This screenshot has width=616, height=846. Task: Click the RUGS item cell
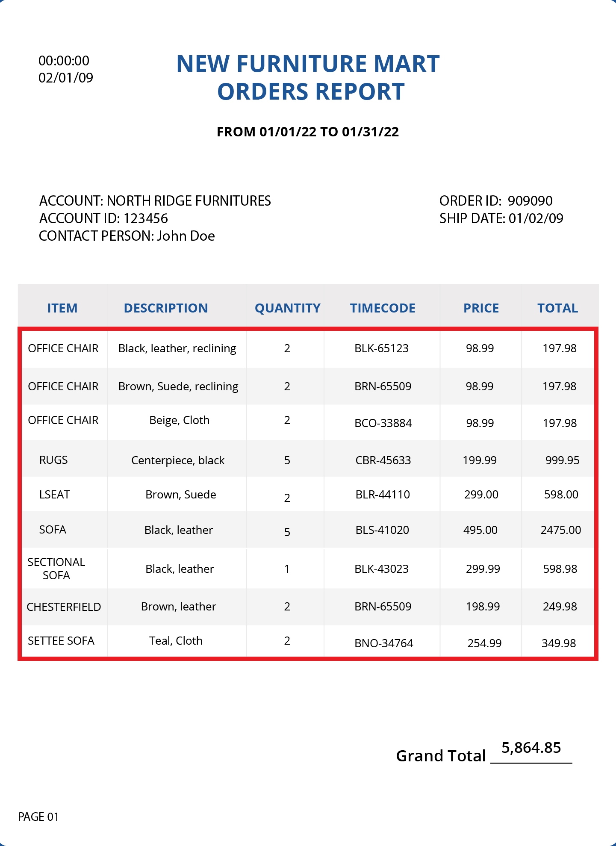point(53,460)
